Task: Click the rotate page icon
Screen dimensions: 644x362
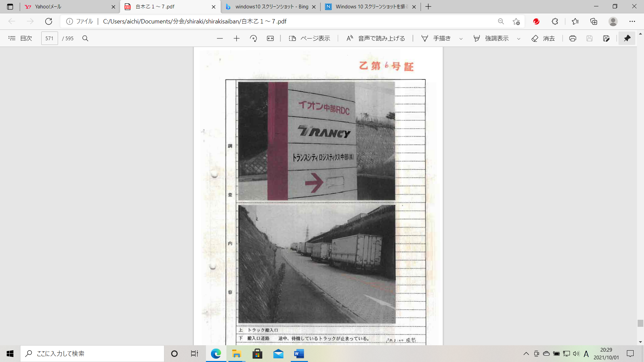Action: pyautogui.click(x=253, y=39)
